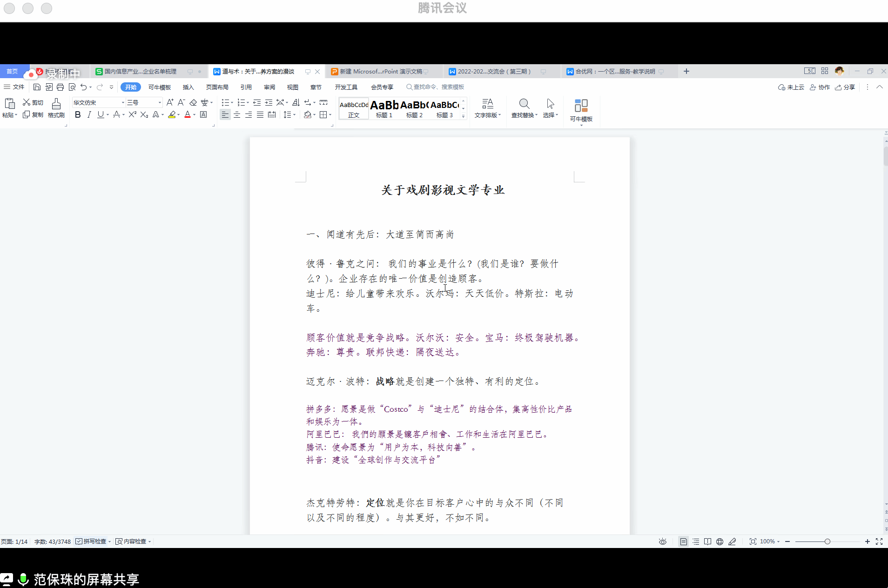Expand the font size dropdown (三号)
This screenshot has width=888, height=588.
[160, 102]
